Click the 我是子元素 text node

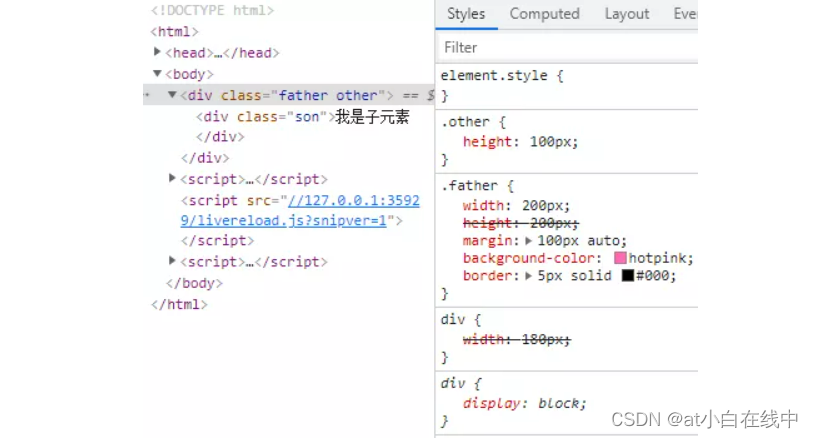point(372,117)
